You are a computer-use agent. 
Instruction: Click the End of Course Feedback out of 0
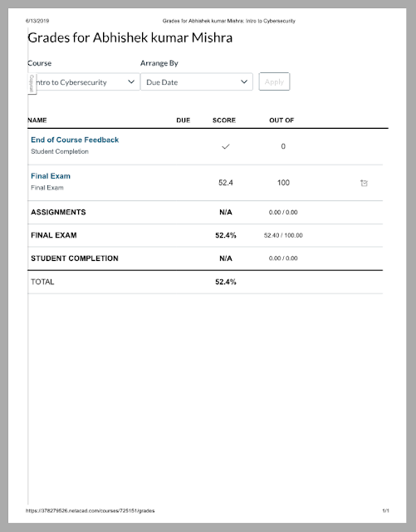283,146
